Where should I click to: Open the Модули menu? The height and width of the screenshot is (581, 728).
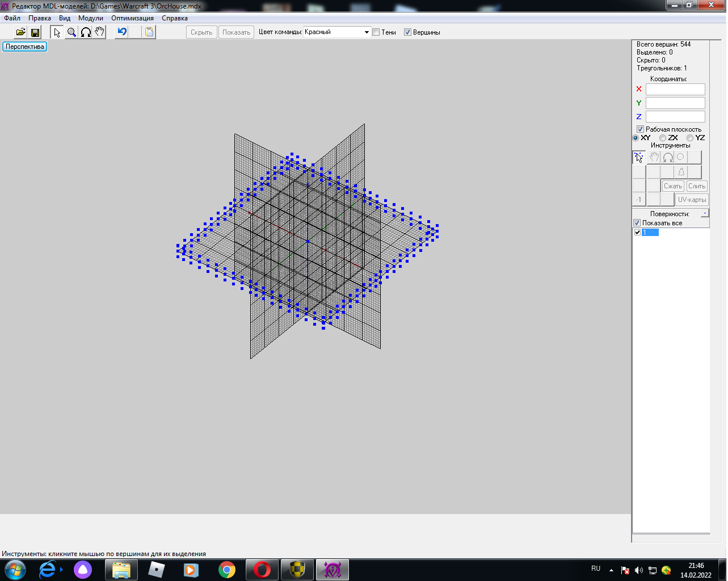click(x=91, y=18)
